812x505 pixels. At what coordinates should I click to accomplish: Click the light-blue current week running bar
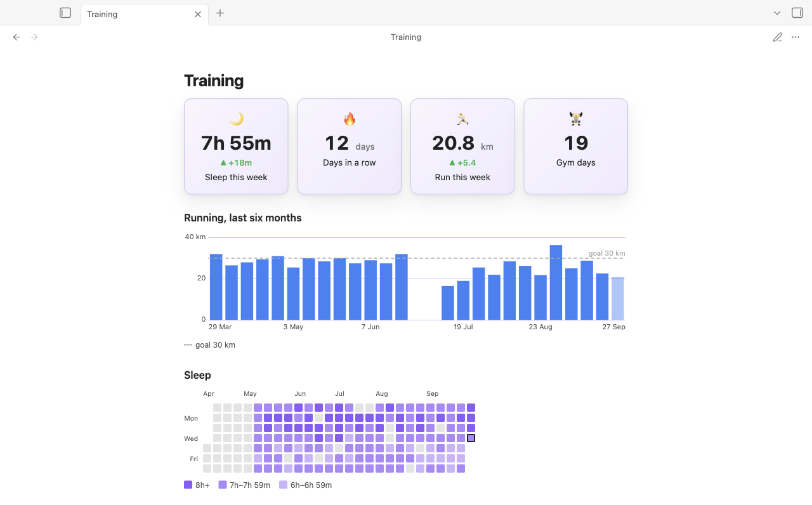(617, 299)
